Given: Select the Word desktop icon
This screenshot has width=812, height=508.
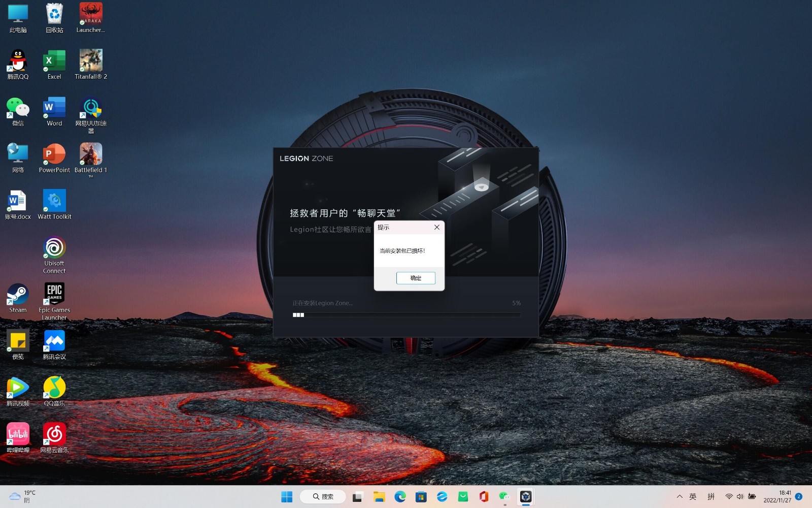Looking at the screenshot, I should click(54, 112).
